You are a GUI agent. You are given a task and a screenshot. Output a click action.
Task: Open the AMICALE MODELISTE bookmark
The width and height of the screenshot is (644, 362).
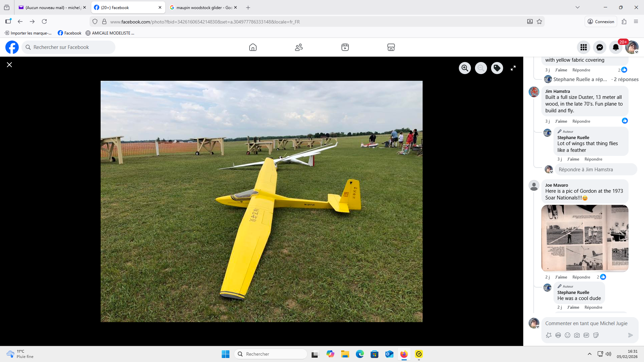pyautogui.click(x=110, y=33)
